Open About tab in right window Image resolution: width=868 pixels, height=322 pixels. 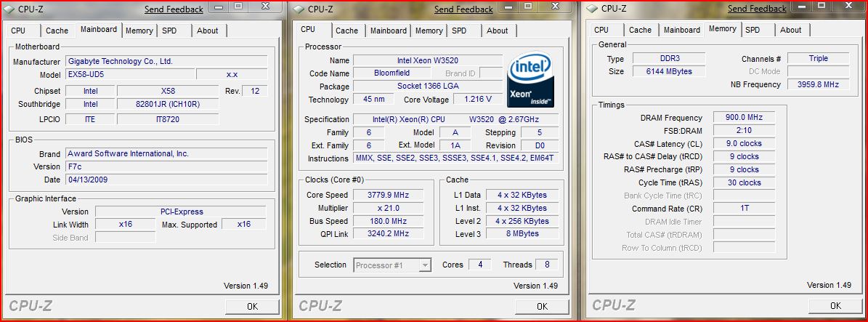pyautogui.click(x=791, y=30)
